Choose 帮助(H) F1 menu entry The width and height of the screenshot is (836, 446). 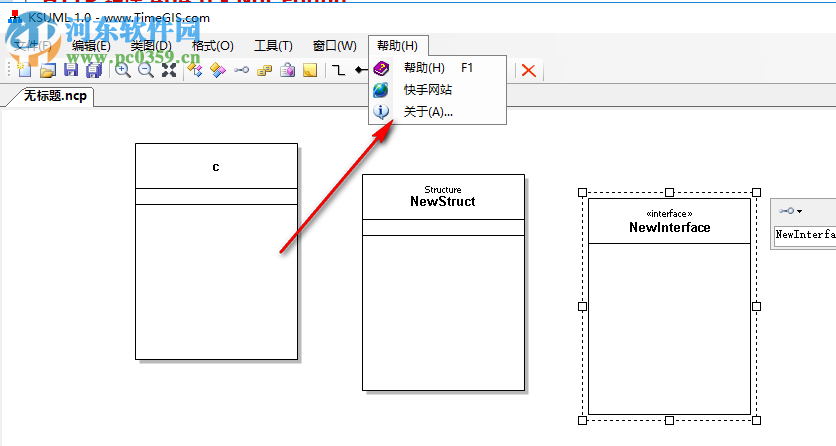[437, 68]
